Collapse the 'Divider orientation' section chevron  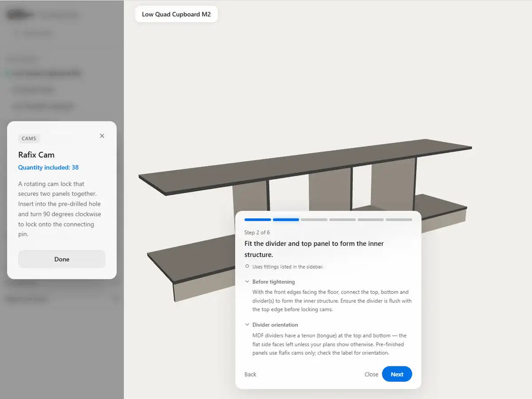(x=247, y=325)
